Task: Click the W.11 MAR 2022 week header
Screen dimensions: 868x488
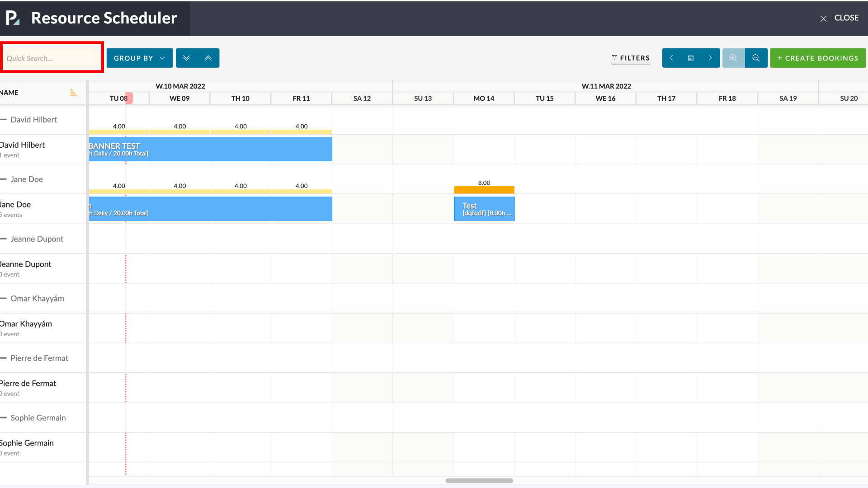Action: point(606,86)
